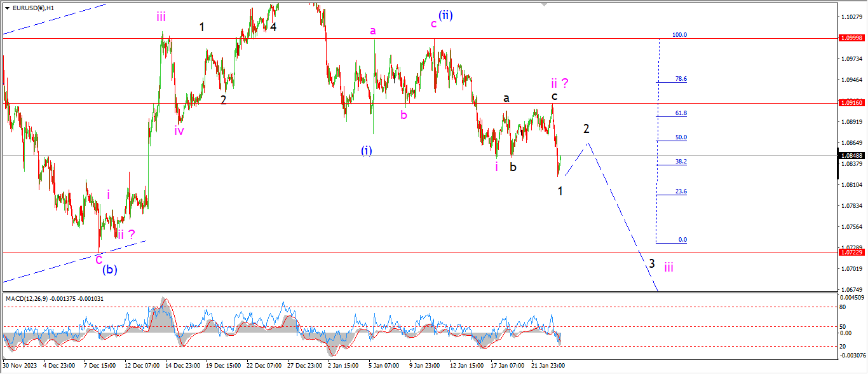This screenshot has height=374, width=868.
Task: Select the 1.09160 red price label
Action: pos(851,102)
